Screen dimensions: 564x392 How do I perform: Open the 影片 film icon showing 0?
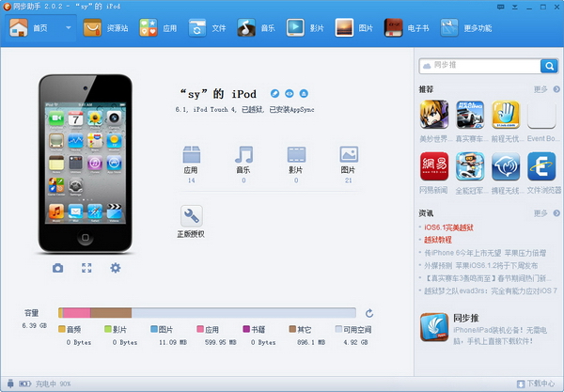coord(296,155)
